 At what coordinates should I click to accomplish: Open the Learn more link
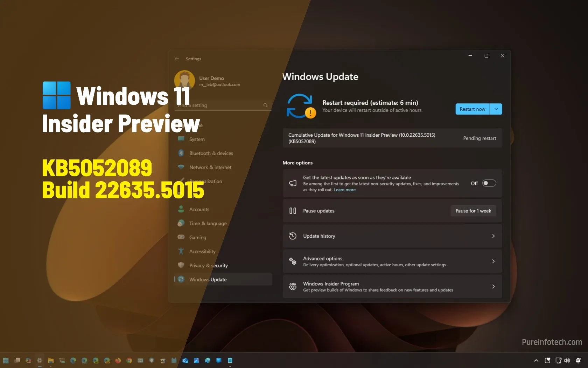coord(345,190)
